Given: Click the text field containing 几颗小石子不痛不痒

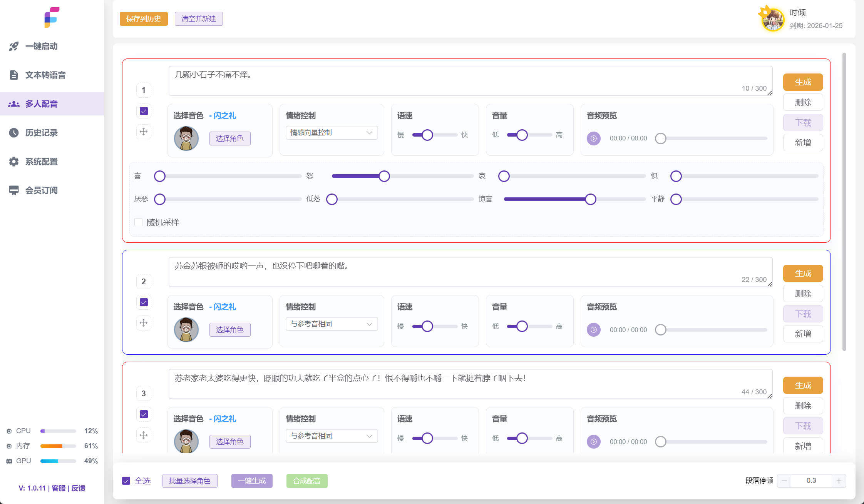Looking at the screenshot, I should 470,80.
